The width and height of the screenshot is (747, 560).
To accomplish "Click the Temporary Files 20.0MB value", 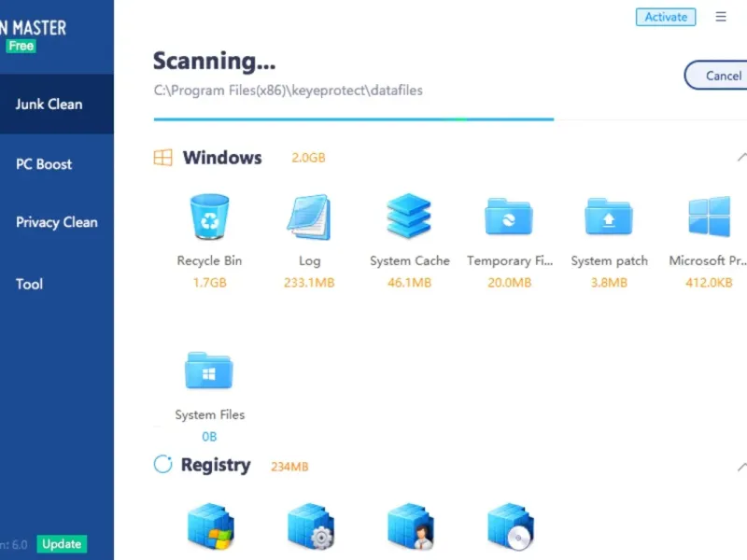I will [x=509, y=283].
